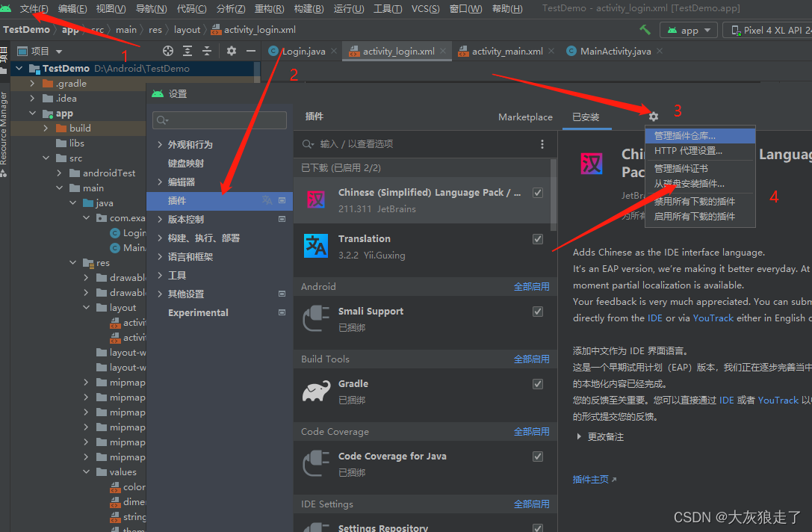Click the Code Coverage for Java plug icon

(316, 463)
